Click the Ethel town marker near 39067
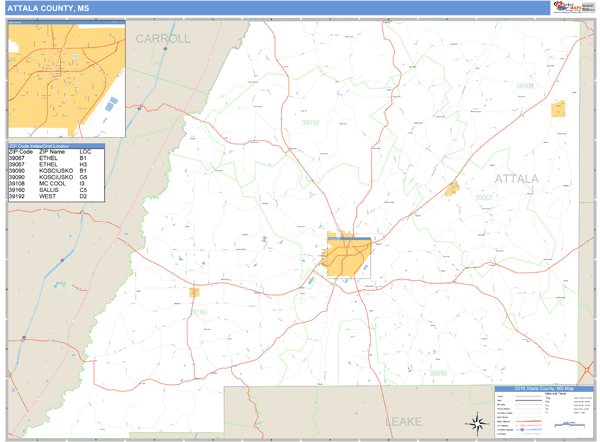This screenshot has width=600, height=442. coord(452,187)
